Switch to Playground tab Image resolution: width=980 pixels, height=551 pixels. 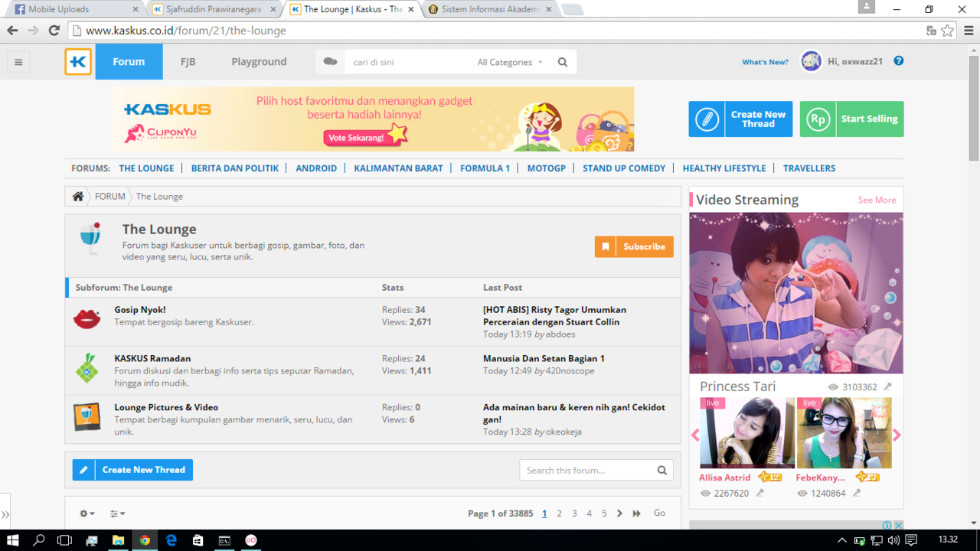pyautogui.click(x=259, y=62)
